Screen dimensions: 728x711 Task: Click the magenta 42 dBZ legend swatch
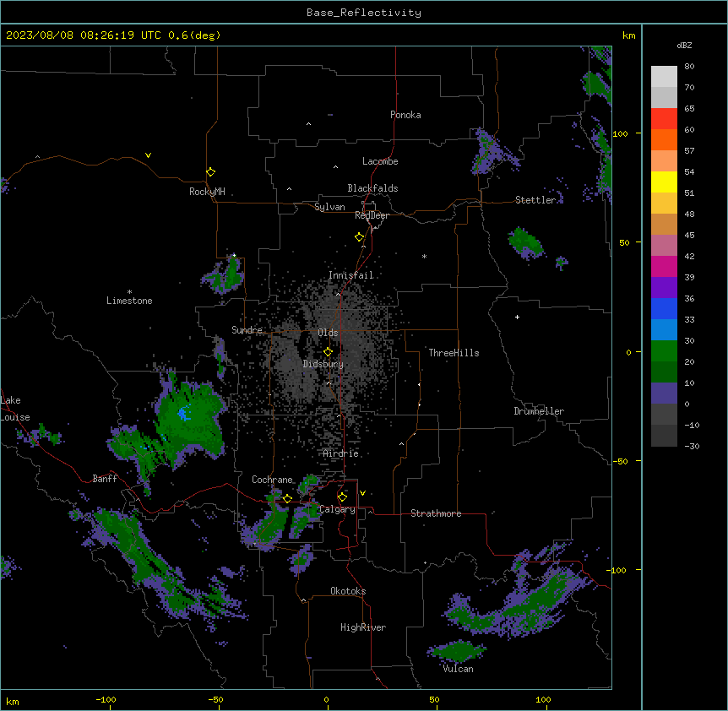pyautogui.click(x=664, y=266)
